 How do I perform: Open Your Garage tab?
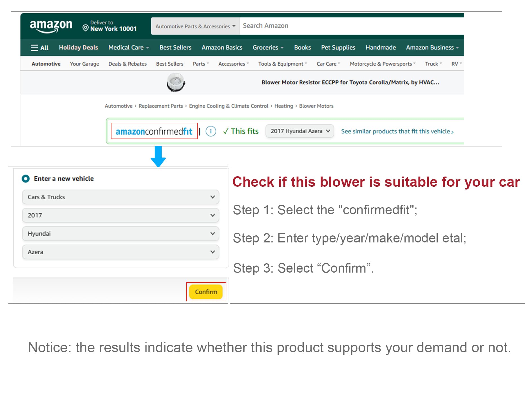coord(84,64)
